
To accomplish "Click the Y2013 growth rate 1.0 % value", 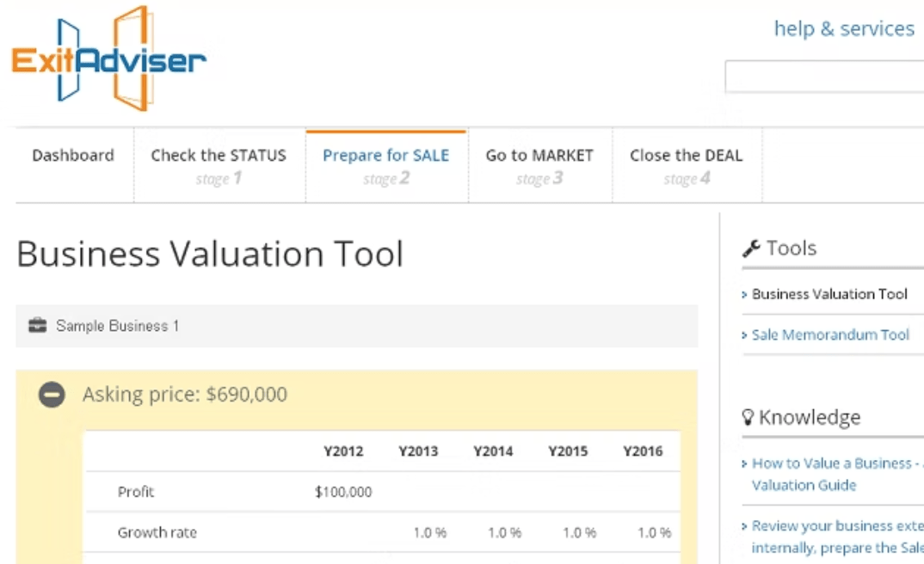I will [x=429, y=533].
